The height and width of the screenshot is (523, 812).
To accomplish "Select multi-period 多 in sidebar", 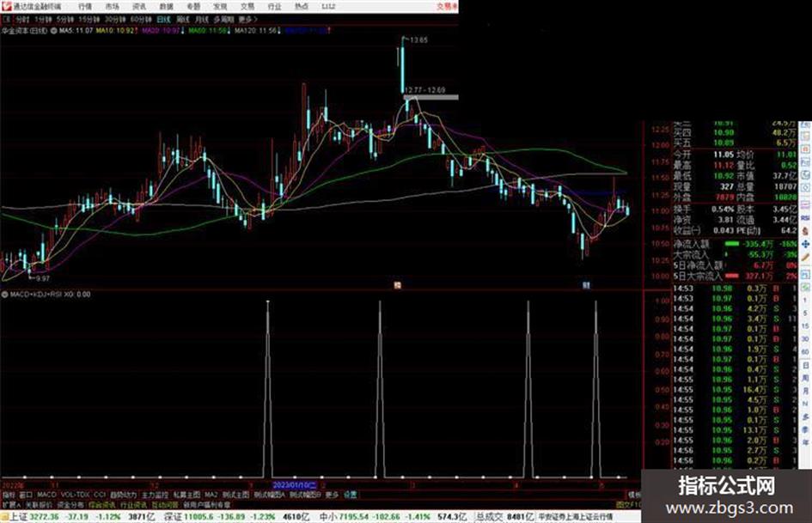I will click(805, 416).
